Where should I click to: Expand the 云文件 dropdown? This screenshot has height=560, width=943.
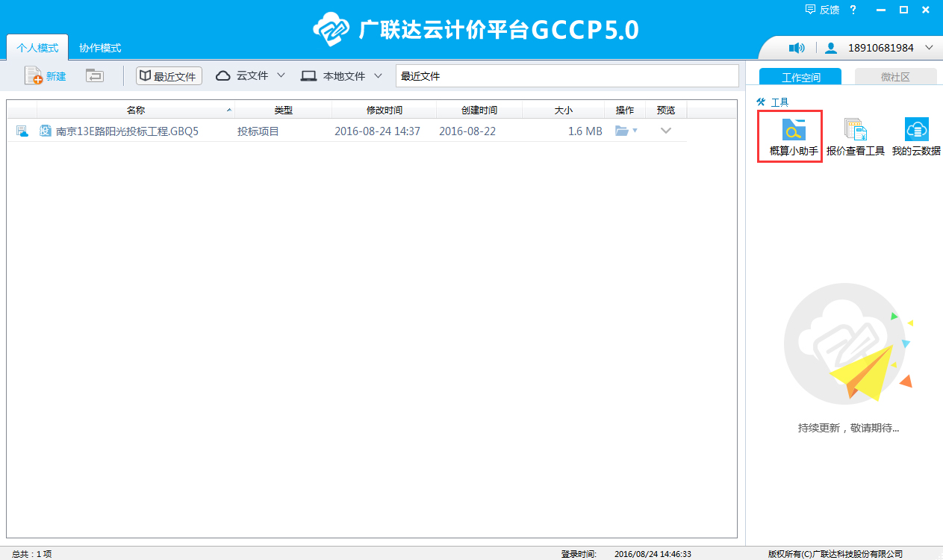[x=281, y=76]
